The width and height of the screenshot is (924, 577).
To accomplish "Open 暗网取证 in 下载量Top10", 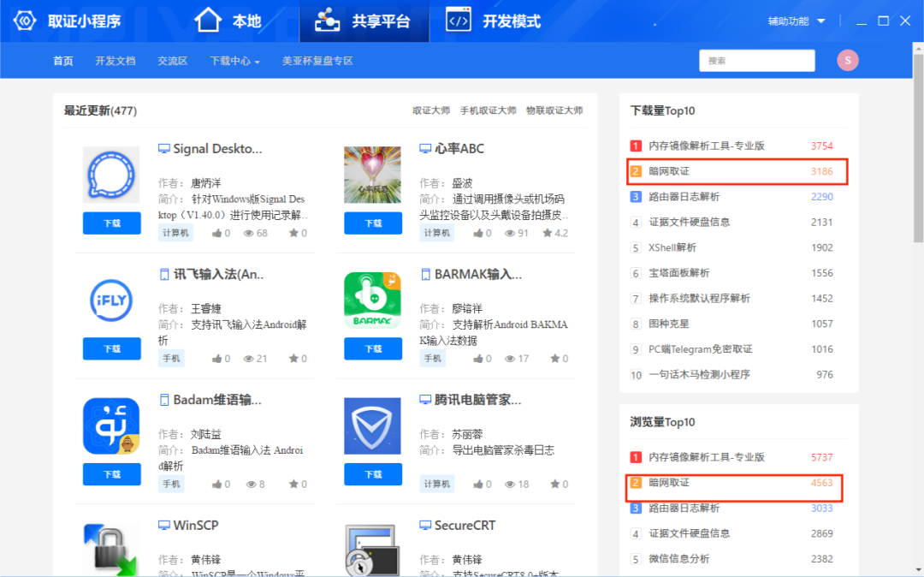I will point(669,171).
